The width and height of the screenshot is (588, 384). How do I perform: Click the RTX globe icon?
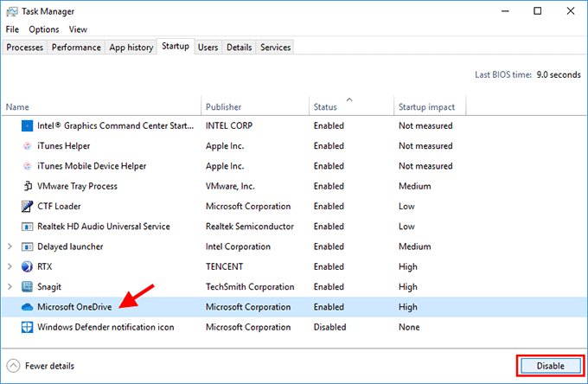click(x=27, y=266)
